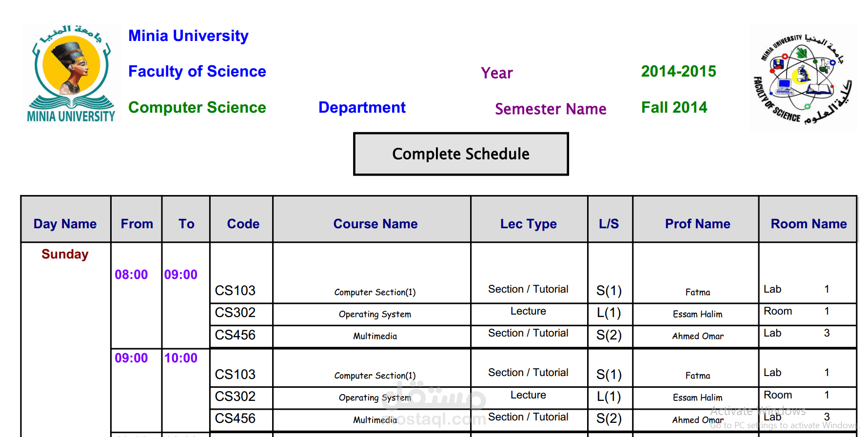Click the 'Year' label
868x437 pixels.
click(x=497, y=73)
